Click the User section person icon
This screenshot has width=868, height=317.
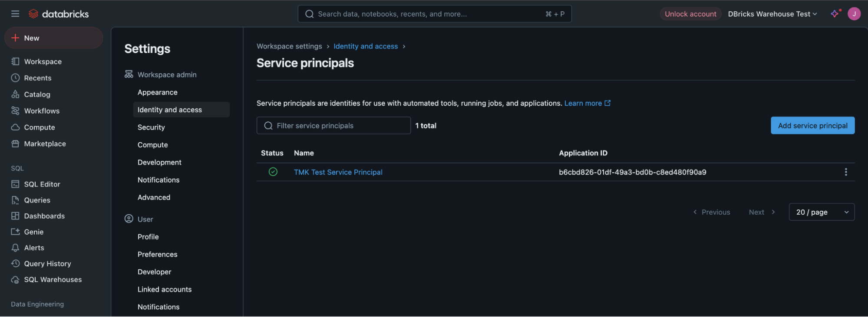tap(129, 219)
